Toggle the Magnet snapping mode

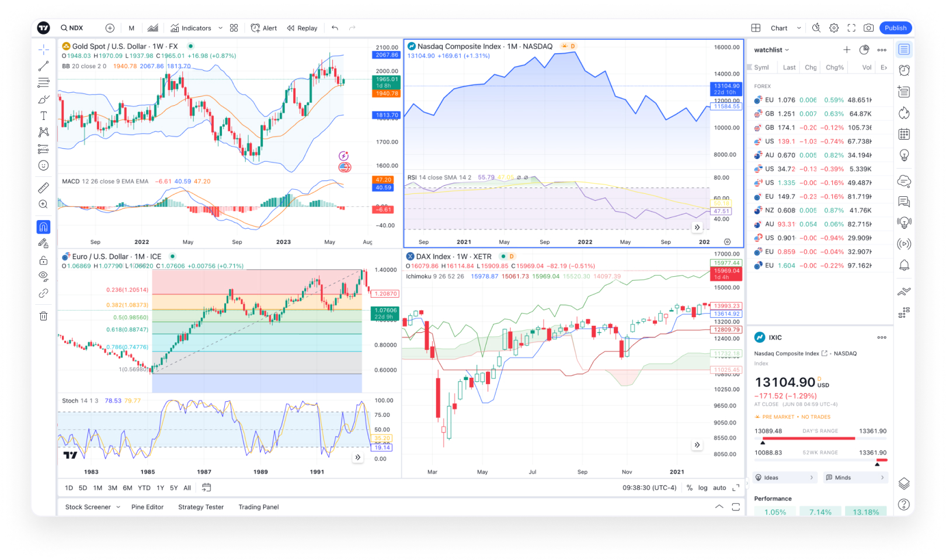pos(43,227)
